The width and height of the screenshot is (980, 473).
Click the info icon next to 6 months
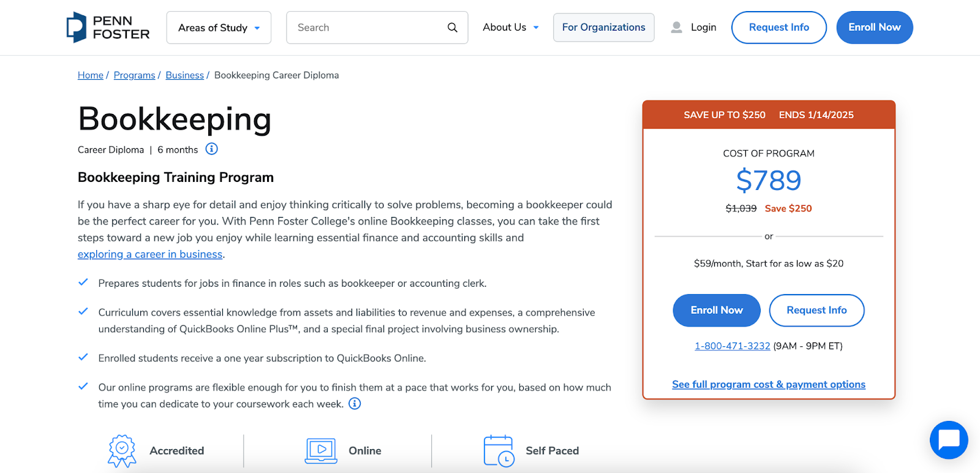[211, 149]
